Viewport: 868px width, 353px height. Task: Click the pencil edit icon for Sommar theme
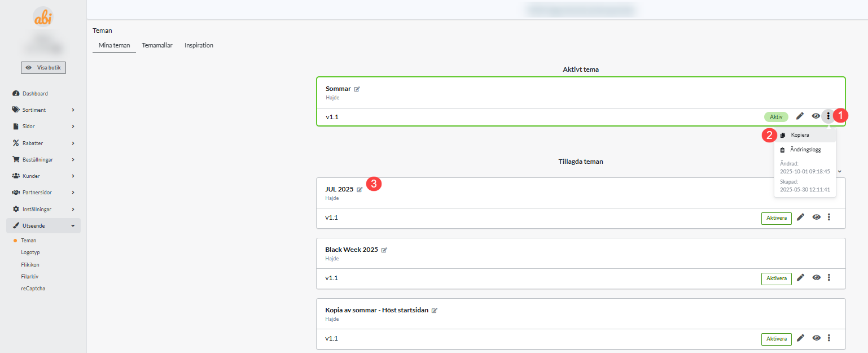click(800, 116)
